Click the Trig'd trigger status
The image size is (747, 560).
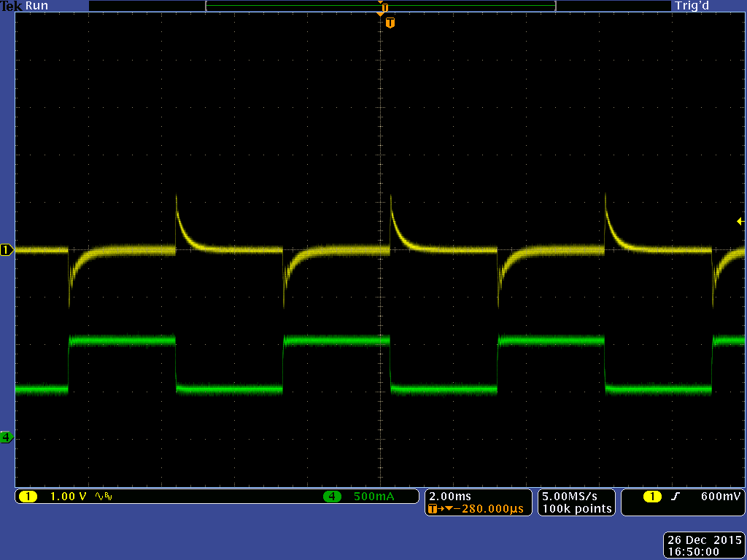click(x=692, y=6)
